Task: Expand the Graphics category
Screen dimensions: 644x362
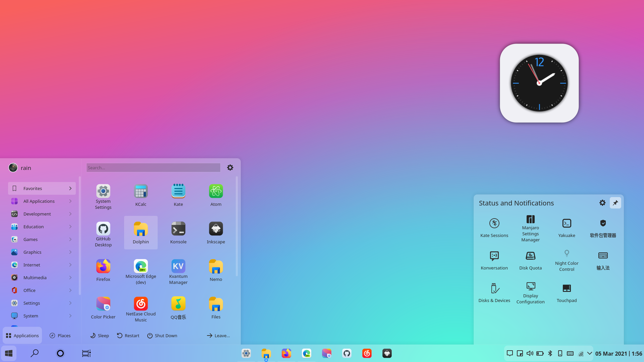Action: [x=42, y=252]
